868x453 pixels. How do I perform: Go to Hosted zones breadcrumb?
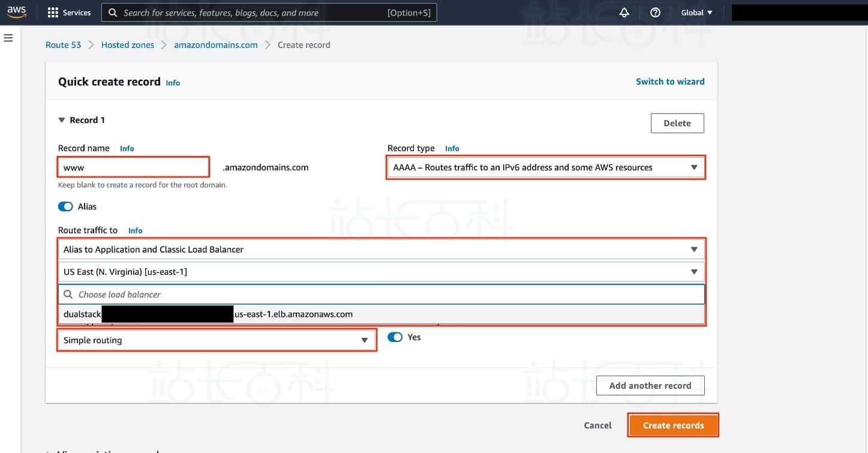click(x=128, y=45)
